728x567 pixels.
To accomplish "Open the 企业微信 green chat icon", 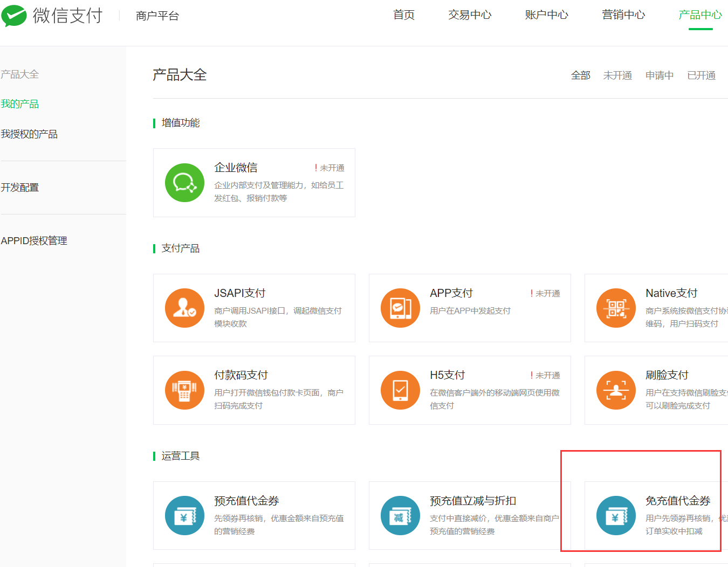I will (x=184, y=183).
